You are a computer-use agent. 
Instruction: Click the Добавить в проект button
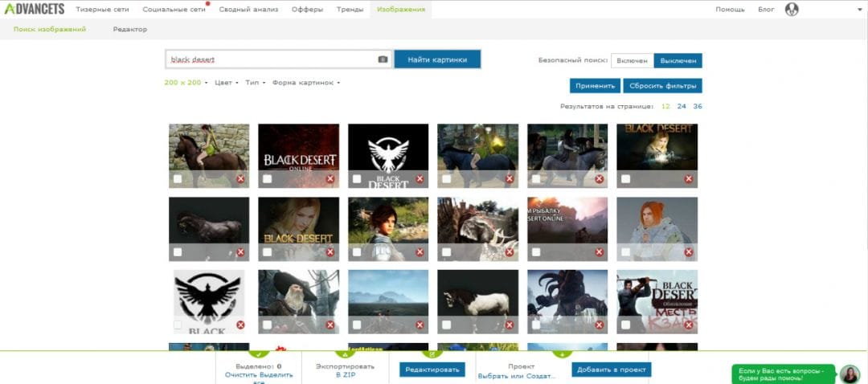(612, 370)
